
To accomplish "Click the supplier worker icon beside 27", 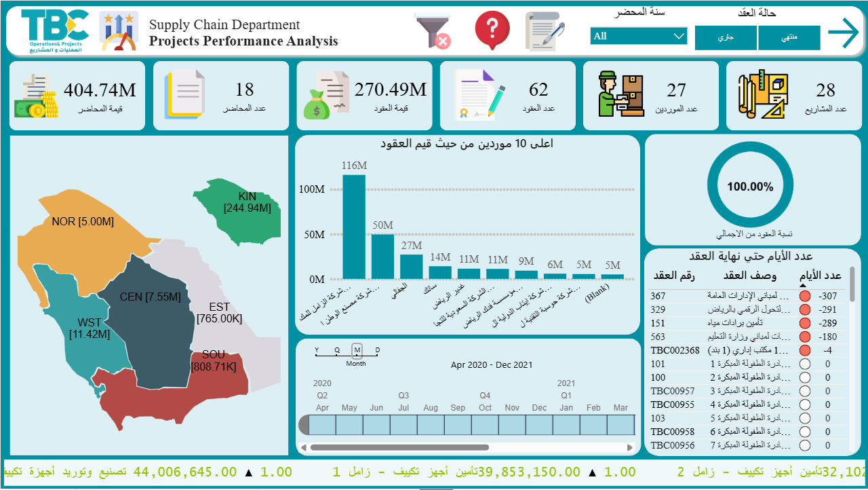I will (x=620, y=94).
